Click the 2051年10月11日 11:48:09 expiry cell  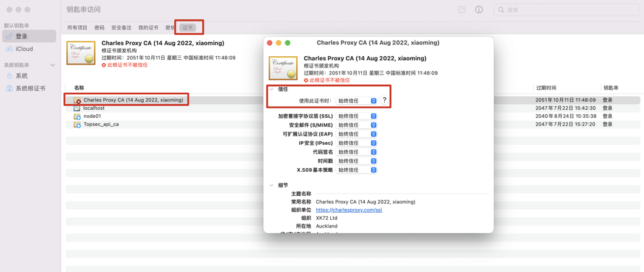565,100
